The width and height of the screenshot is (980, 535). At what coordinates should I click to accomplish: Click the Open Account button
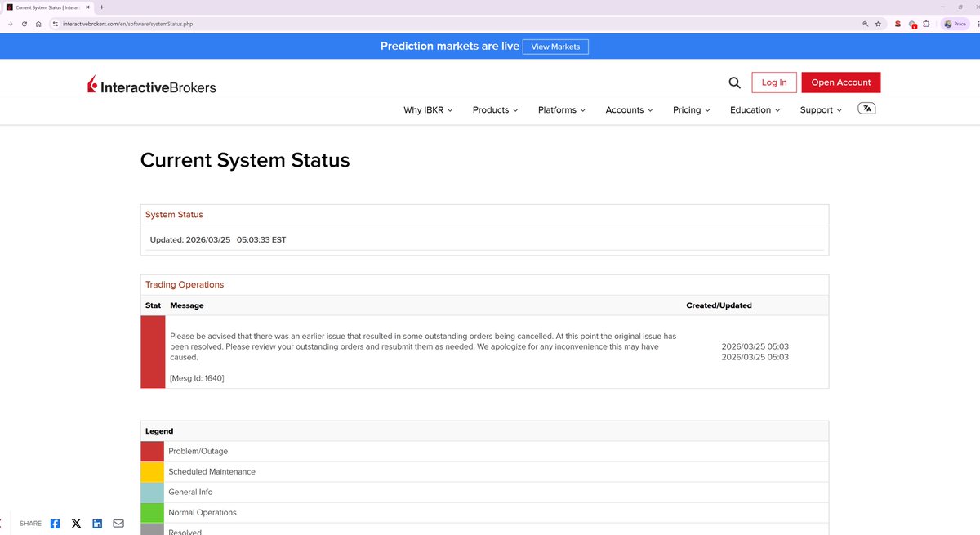[841, 82]
